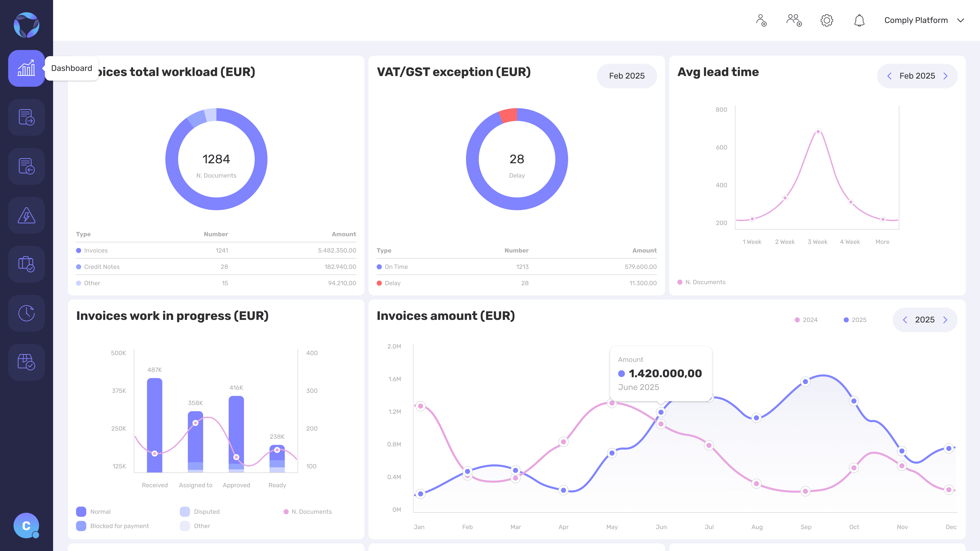Screen dimensions: 980x551
Task: Click the 1.420.000,00 tooltip value
Action: pos(665,373)
